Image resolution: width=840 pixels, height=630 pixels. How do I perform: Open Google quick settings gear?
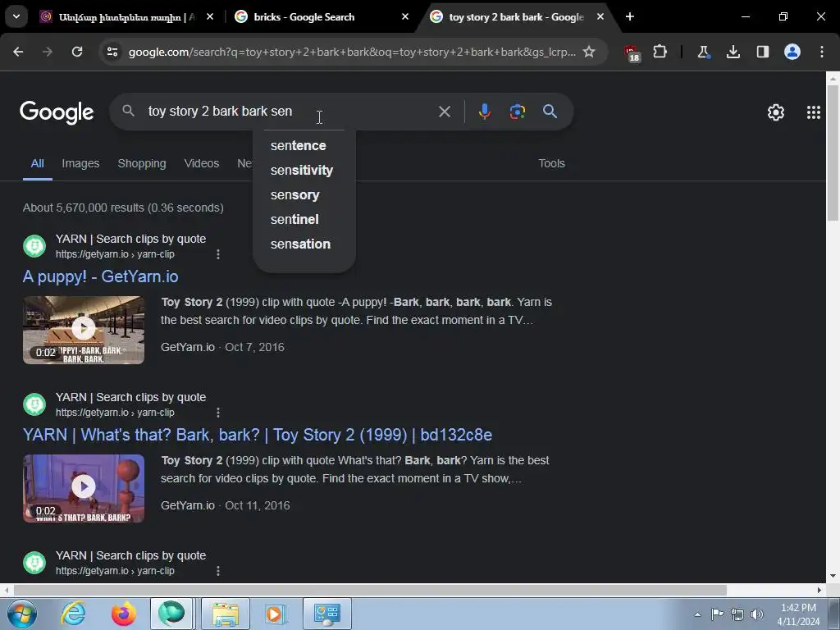tap(775, 112)
